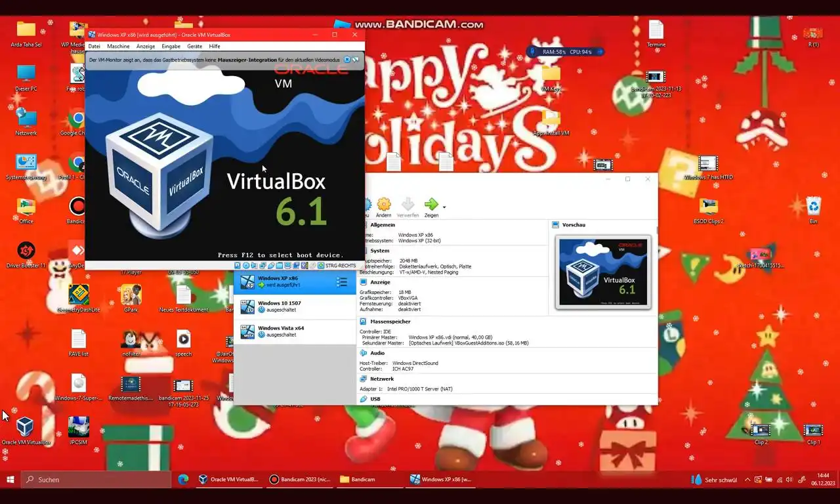
Task: Open the RAVE list text file icon
Action: point(79,343)
